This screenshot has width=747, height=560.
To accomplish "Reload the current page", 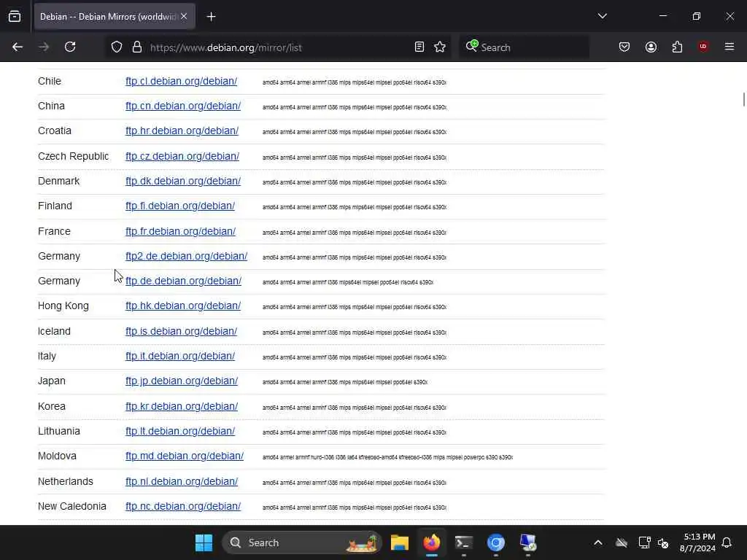I will 70,47.
